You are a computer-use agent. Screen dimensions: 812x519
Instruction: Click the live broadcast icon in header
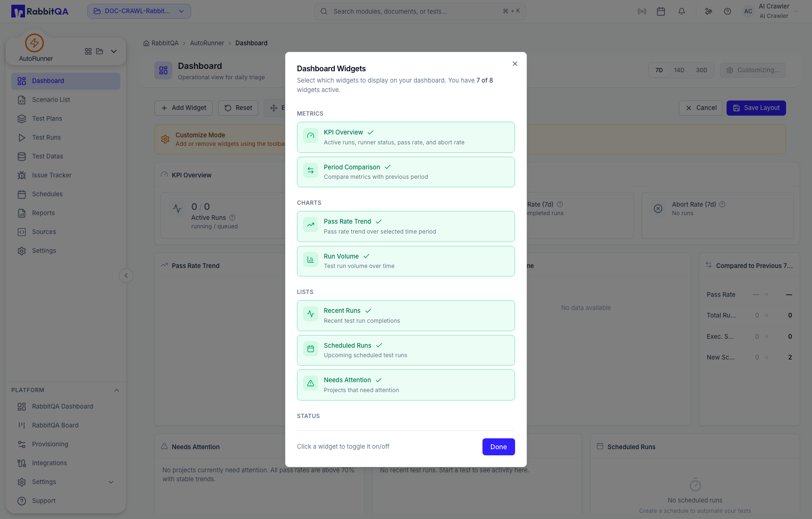click(x=642, y=11)
